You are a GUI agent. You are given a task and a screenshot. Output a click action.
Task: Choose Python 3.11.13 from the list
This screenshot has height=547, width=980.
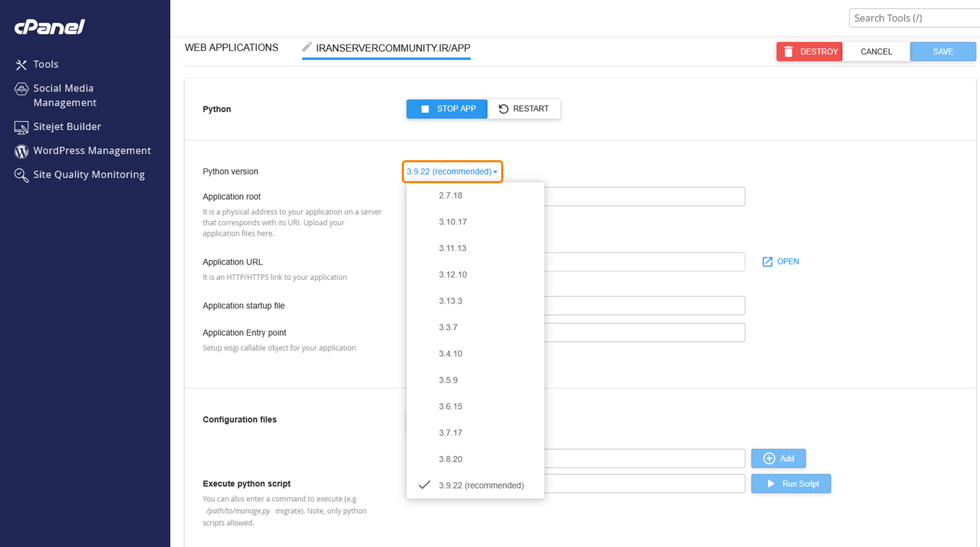click(452, 248)
